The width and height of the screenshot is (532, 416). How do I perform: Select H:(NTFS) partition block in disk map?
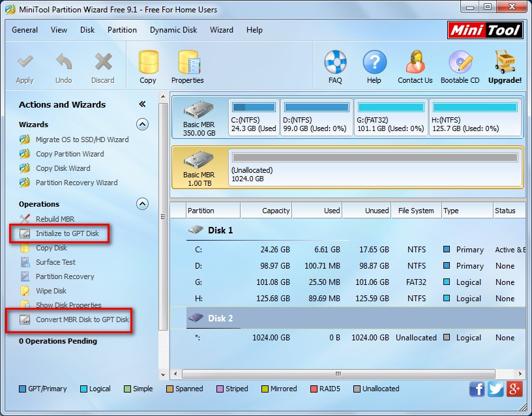pyautogui.click(x=475, y=117)
